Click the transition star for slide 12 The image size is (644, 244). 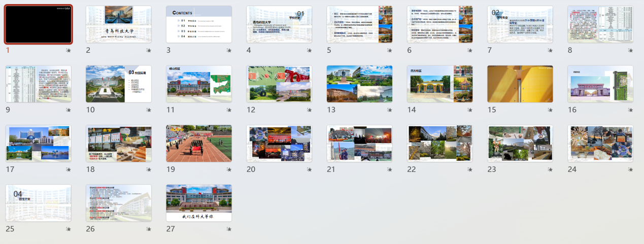tap(309, 110)
